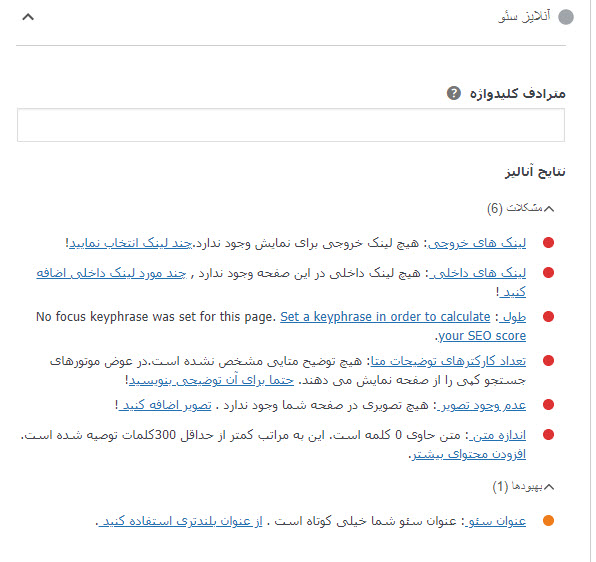Click از عنوان بلندتری استفاده کنید link
The height and width of the screenshot is (562, 596).
click(x=181, y=521)
